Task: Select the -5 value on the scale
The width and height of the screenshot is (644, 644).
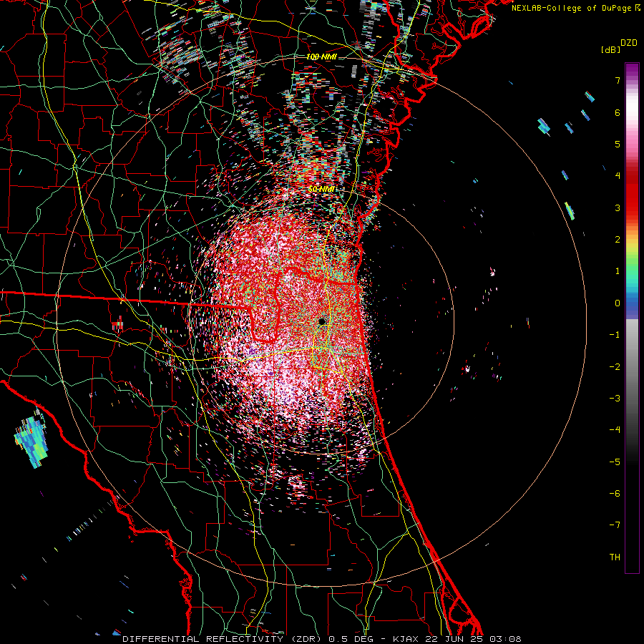Action: pyautogui.click(x=615, y=462)
